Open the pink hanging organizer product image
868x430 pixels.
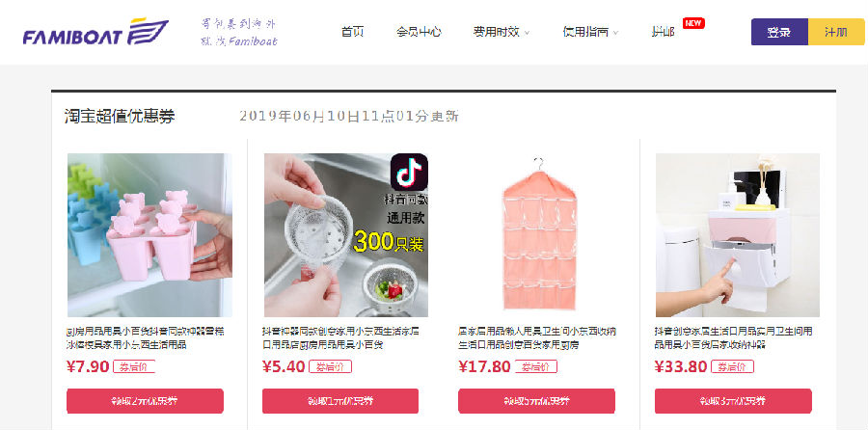click(x=540, y=235)
